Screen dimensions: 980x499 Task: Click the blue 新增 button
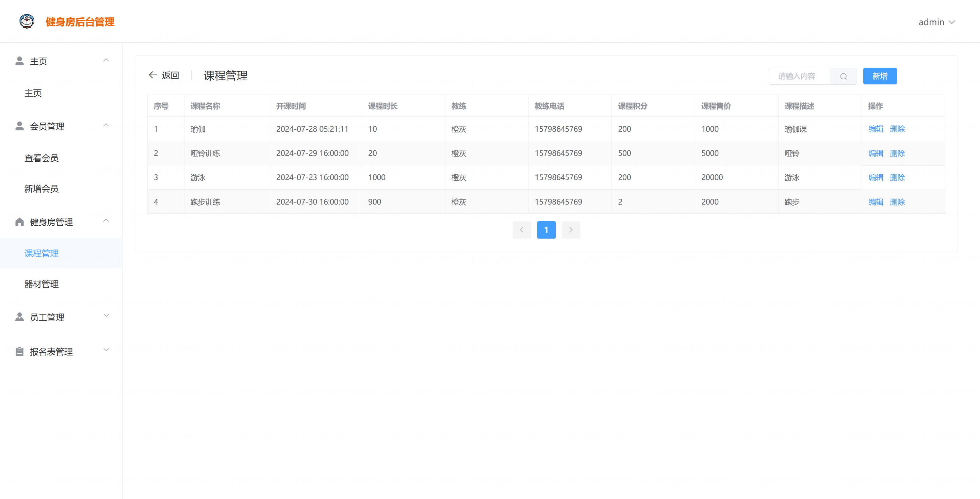880,76
